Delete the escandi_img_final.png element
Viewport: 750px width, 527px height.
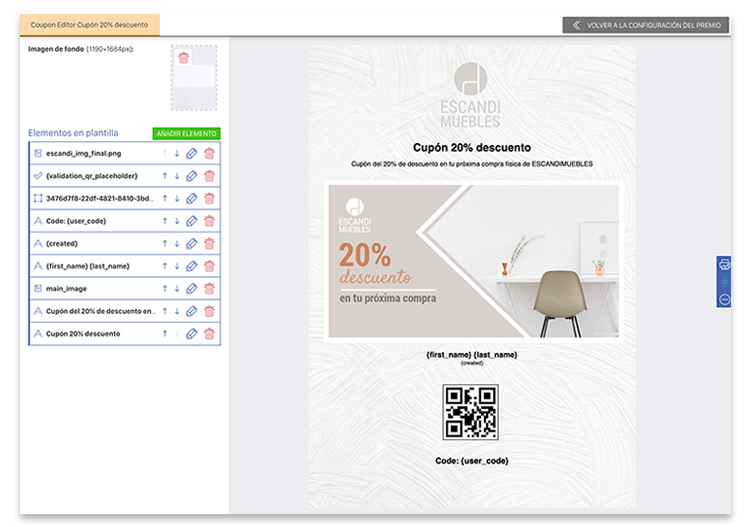click(x=209, y=154)
